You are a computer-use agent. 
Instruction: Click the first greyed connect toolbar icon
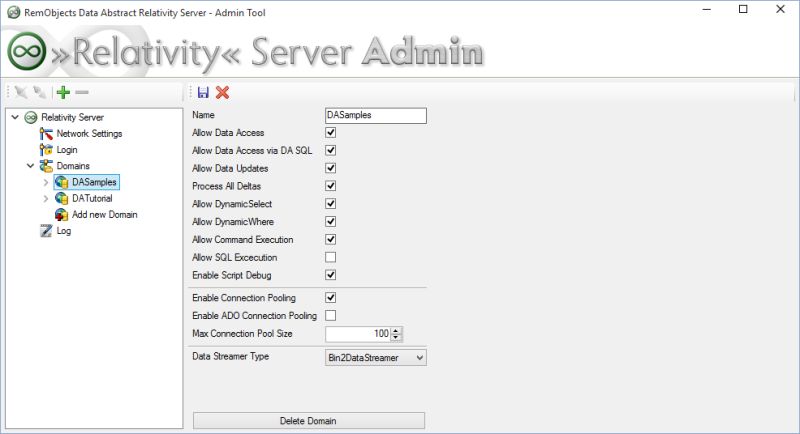coord(21,92)
